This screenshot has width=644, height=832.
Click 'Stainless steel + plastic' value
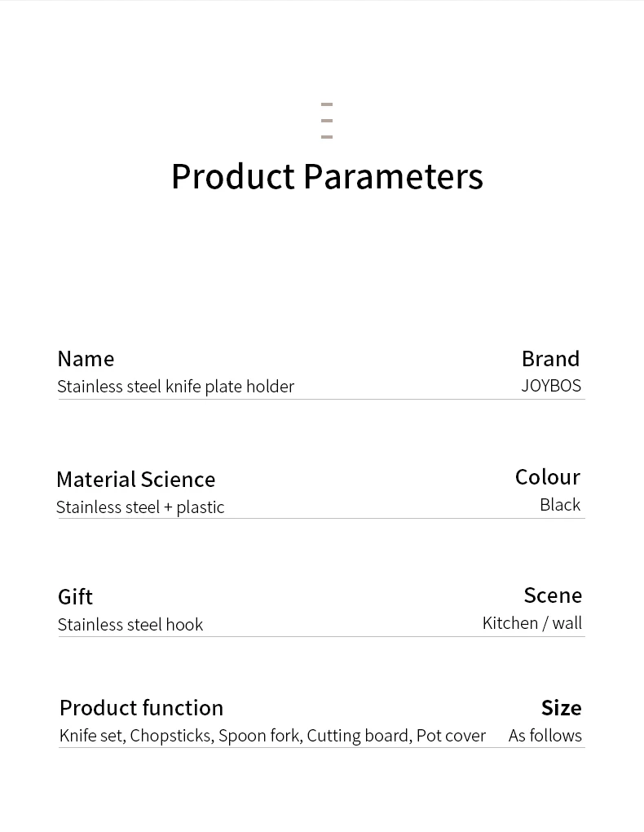[x=140, y=507]
